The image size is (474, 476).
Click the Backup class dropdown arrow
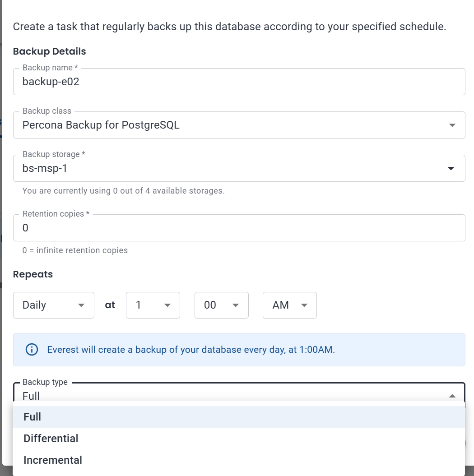pyautogui.click(x=452, y=125)
